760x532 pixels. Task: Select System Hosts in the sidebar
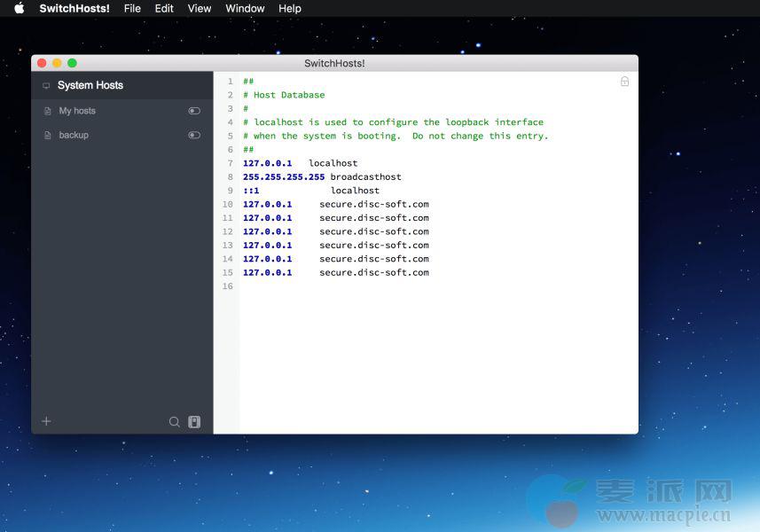coord(90,85)
